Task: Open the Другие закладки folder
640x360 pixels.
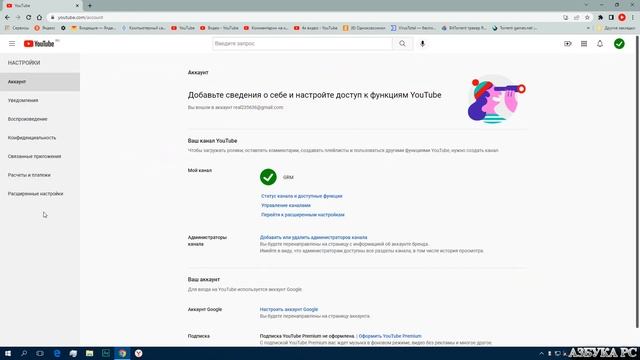Action: [616, 28]
